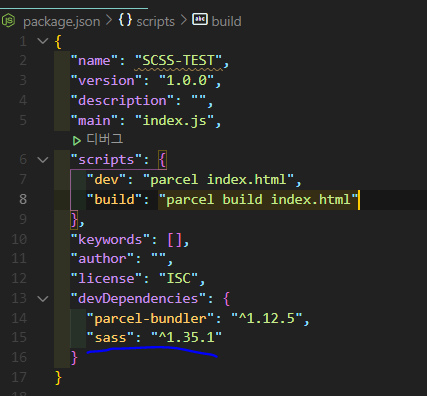Click the 디버그 debug CodeLens link
This screenshot has height=396, width=427.
(x=105, y=139)
